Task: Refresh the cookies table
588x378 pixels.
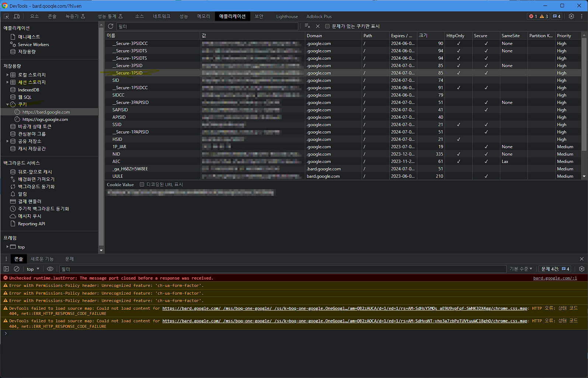Action: click(111, 26)
